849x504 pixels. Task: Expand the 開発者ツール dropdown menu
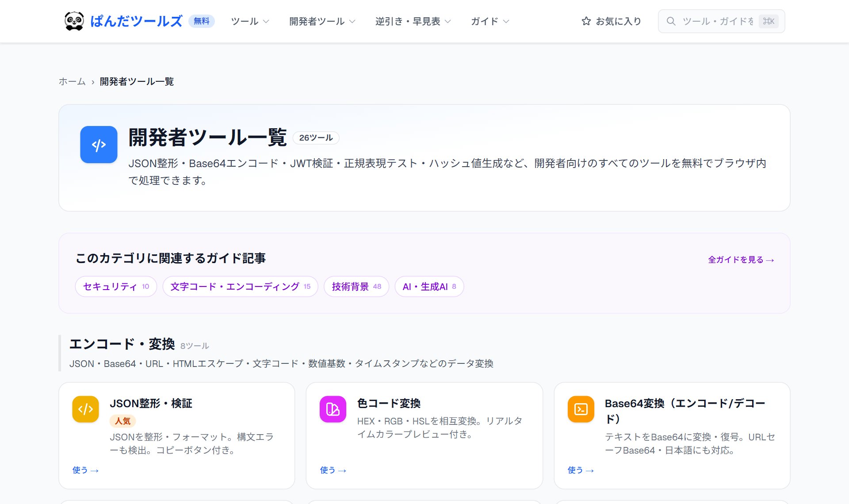tap(322, 21)
